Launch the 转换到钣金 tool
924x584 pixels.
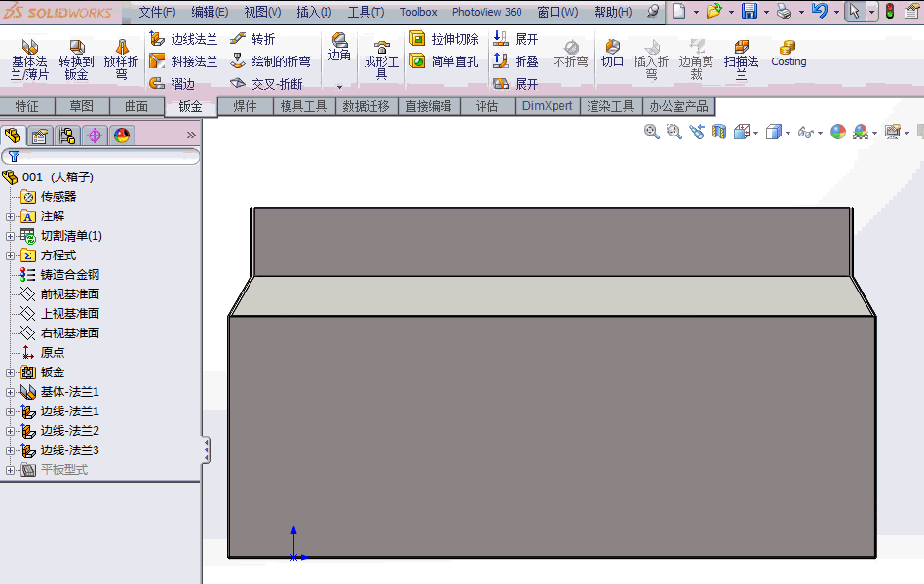(x=76, y=57)
